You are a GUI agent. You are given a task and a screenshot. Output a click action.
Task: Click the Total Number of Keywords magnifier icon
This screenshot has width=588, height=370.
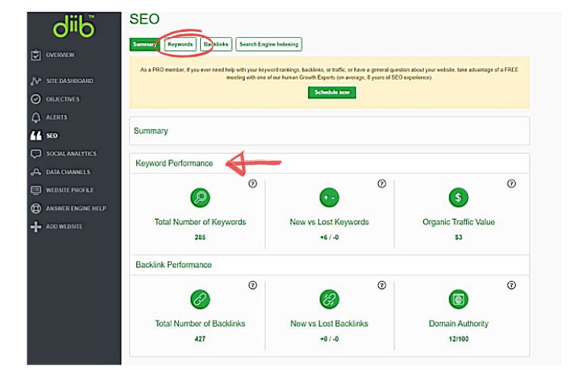200,198
